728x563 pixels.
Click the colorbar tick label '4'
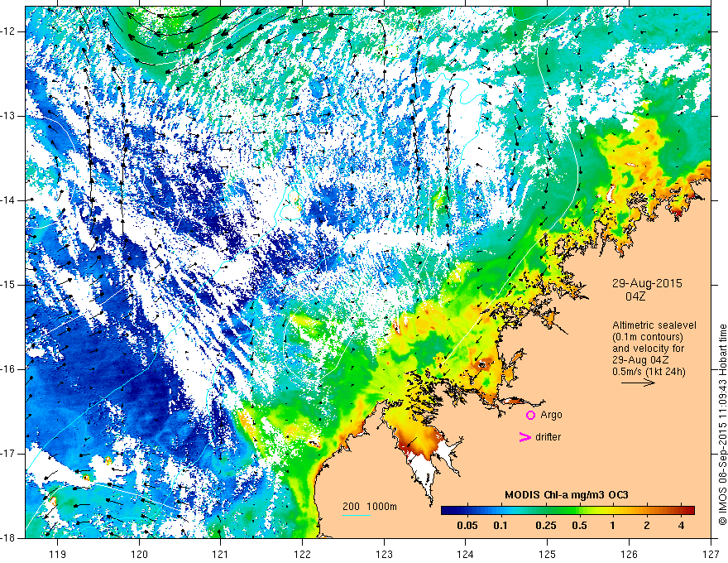(681, 526)
